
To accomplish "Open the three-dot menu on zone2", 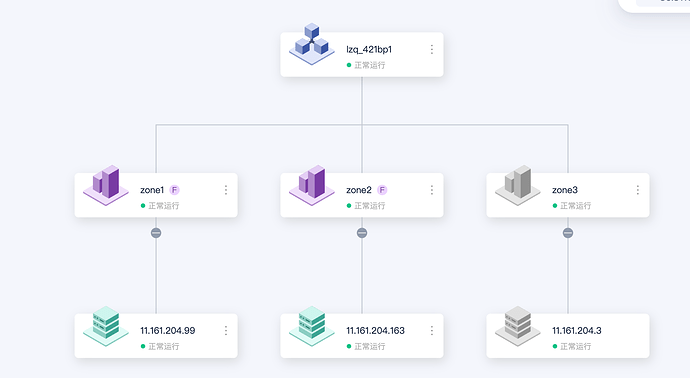I will 432,190.
